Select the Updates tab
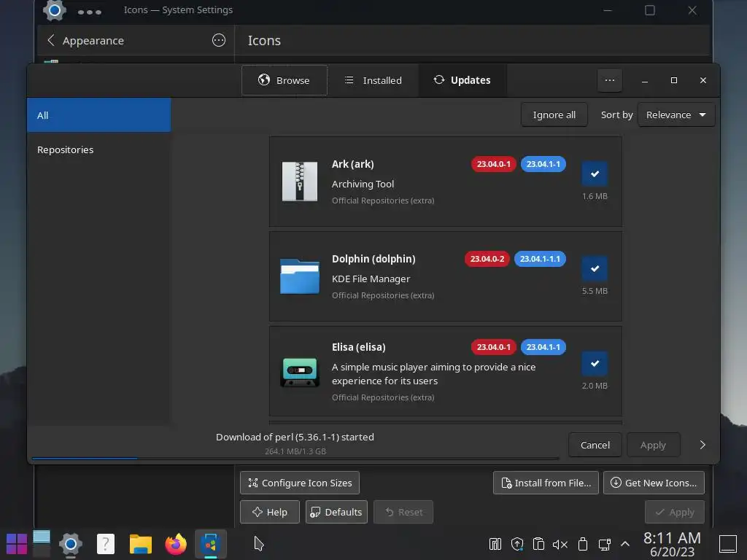The height and width of the screenshot is (560, 747). click(462, 80)
